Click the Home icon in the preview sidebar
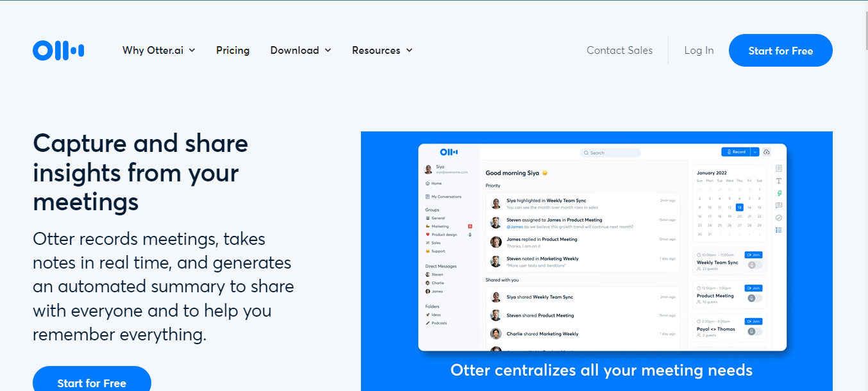The image size is (868, 391). click(x=428, y=183)
